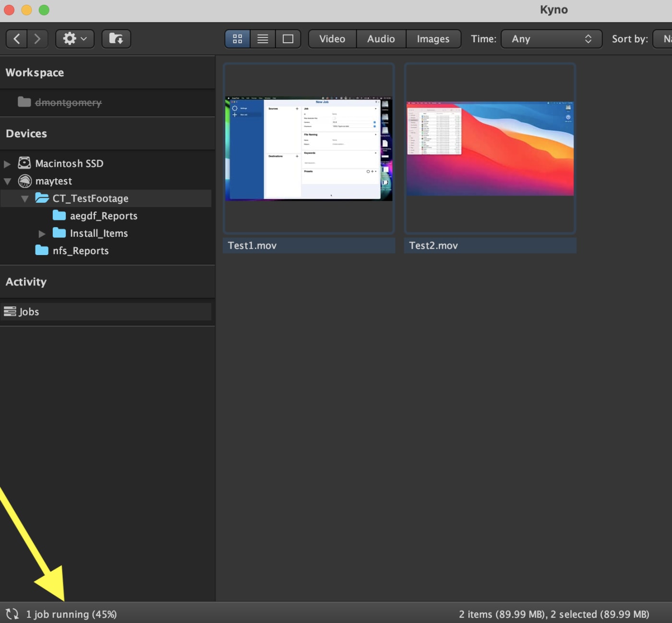Open the gear settings dropdown menu
This screenshot has height=623, width=672.
[x=75, y=39]
